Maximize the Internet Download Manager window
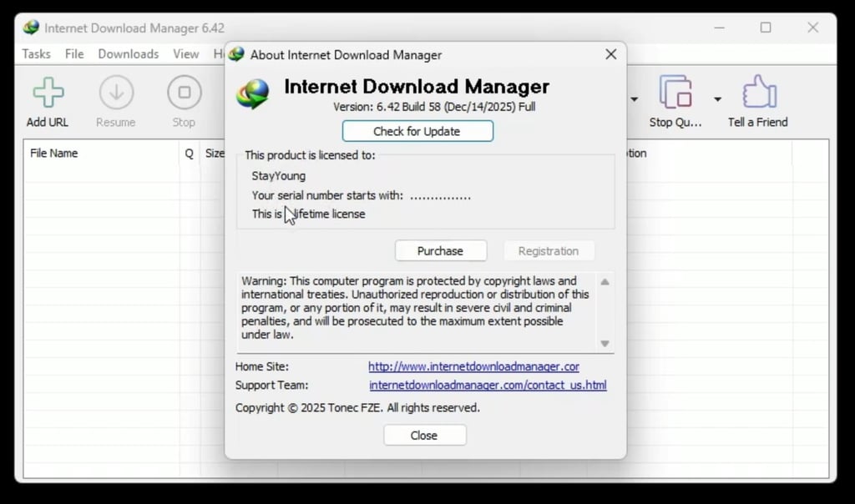This screenshot has height=504, width=855. tap(766, 28)
